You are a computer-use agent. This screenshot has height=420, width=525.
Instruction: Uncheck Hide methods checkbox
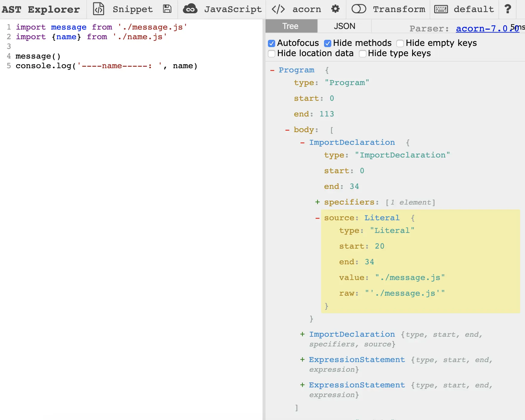pos(328,43)
